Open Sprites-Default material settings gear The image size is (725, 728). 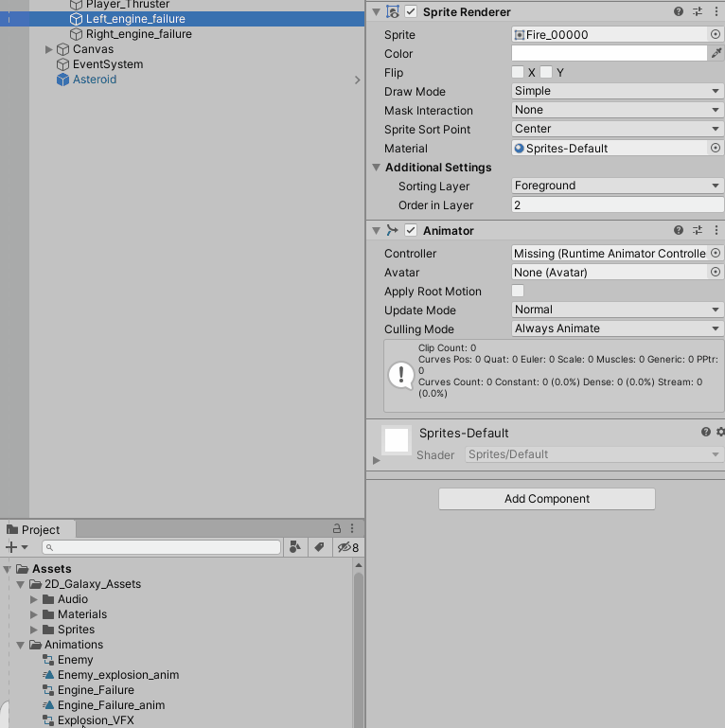720,433
